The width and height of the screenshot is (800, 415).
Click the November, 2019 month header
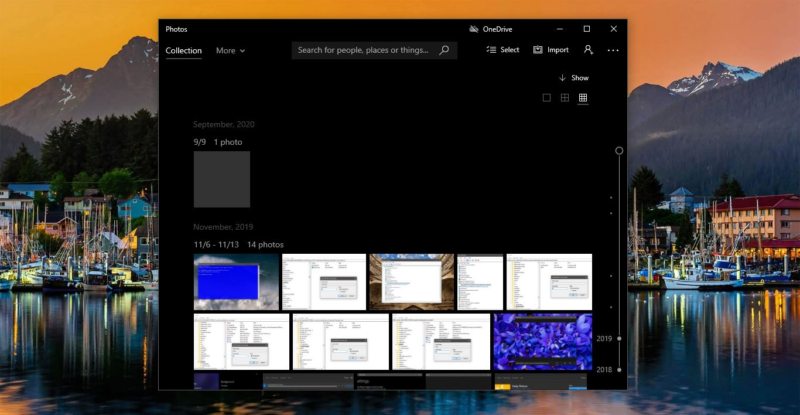[x=223, y=227]
